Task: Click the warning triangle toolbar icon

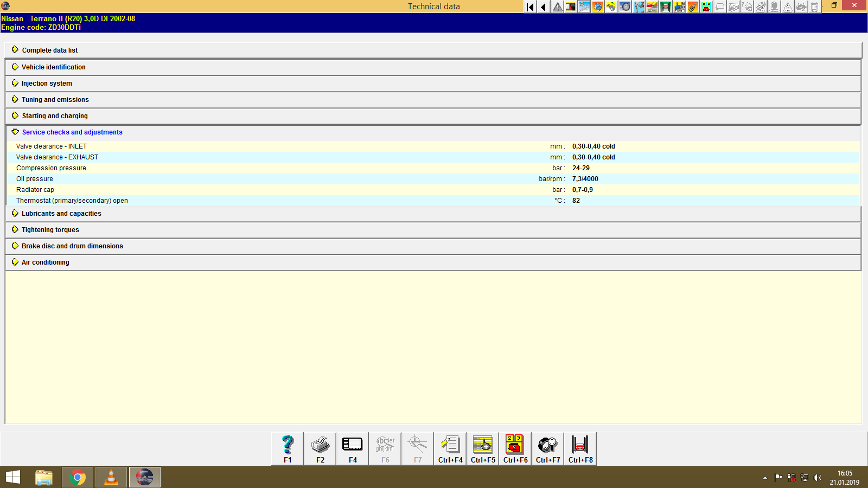Action: click(x=557, y=7)
